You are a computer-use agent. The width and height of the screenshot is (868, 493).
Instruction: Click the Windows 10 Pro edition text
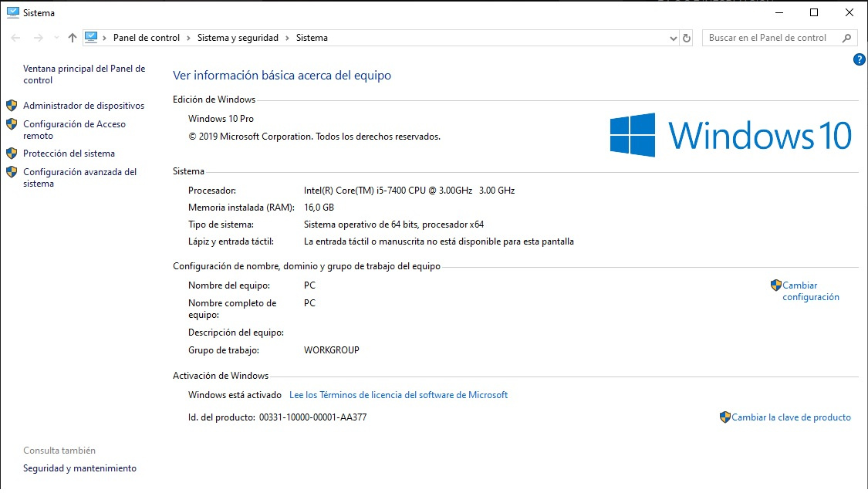coord(221,118)
